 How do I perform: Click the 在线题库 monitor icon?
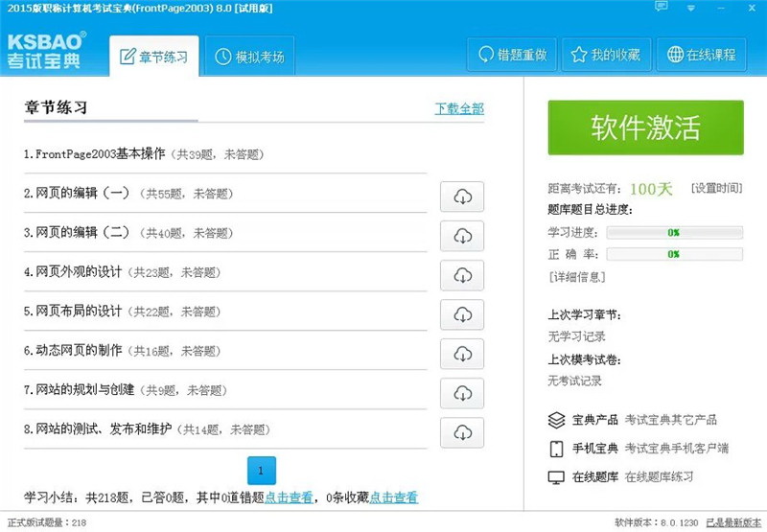557,477
